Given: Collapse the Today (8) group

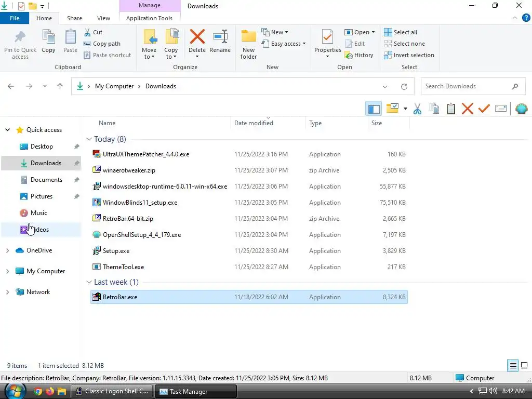Looking at the screenshot, I should pyautogui.click(x=89, y=139).
